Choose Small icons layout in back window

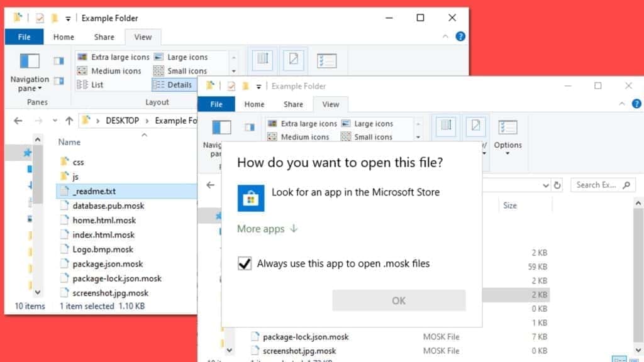tap(180, 71)
